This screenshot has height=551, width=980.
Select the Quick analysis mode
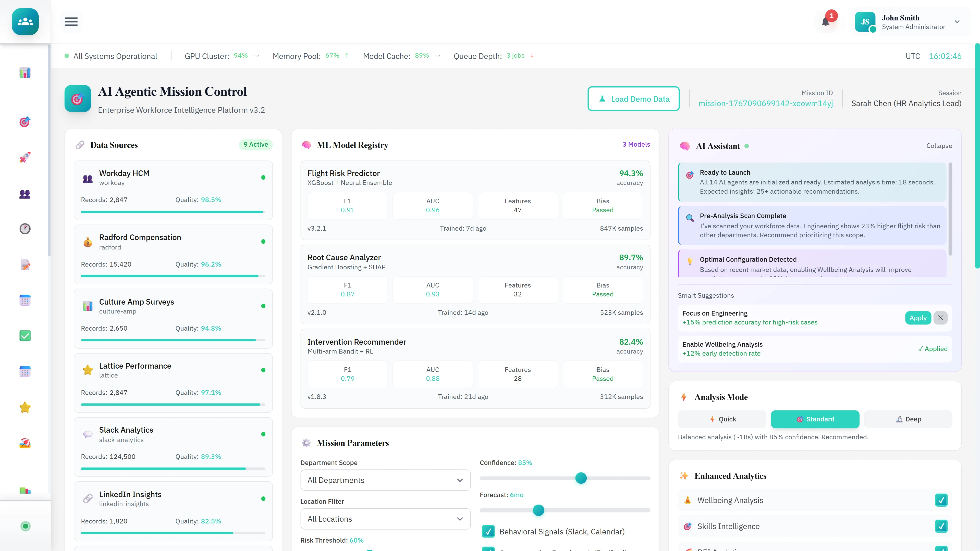pos(722,419)
